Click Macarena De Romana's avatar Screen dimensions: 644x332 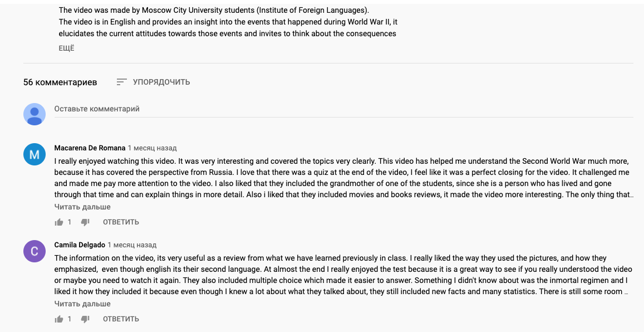(x=35, y=154)
